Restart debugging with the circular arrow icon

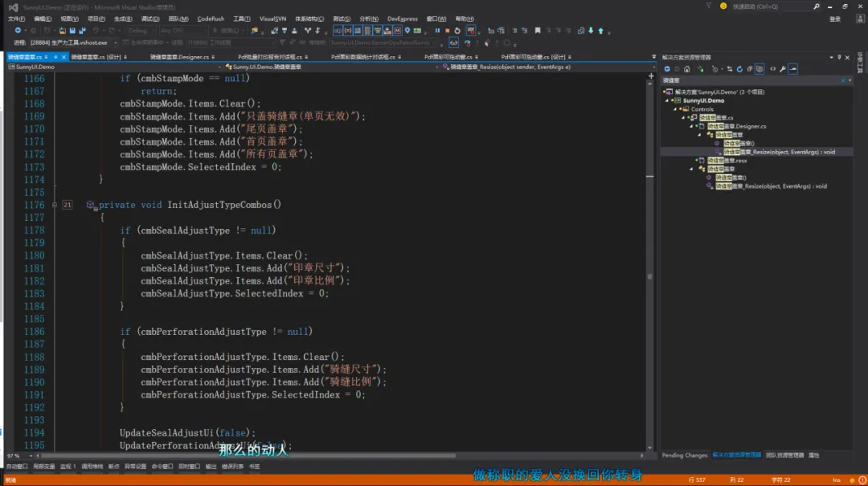tap(457, 31)
